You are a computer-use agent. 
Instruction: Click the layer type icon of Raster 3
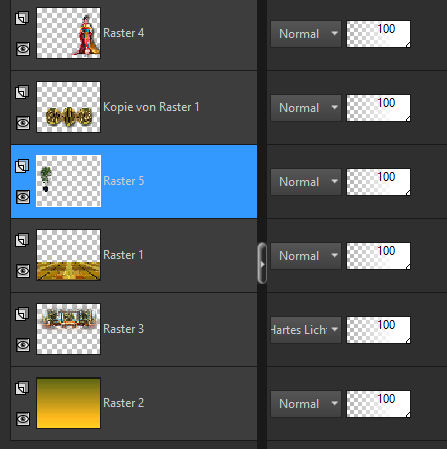point(22,314)
